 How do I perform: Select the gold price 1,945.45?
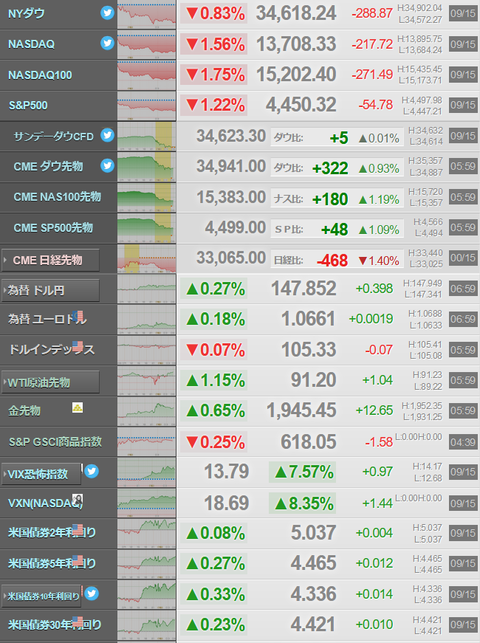click(x=302, y=410)
